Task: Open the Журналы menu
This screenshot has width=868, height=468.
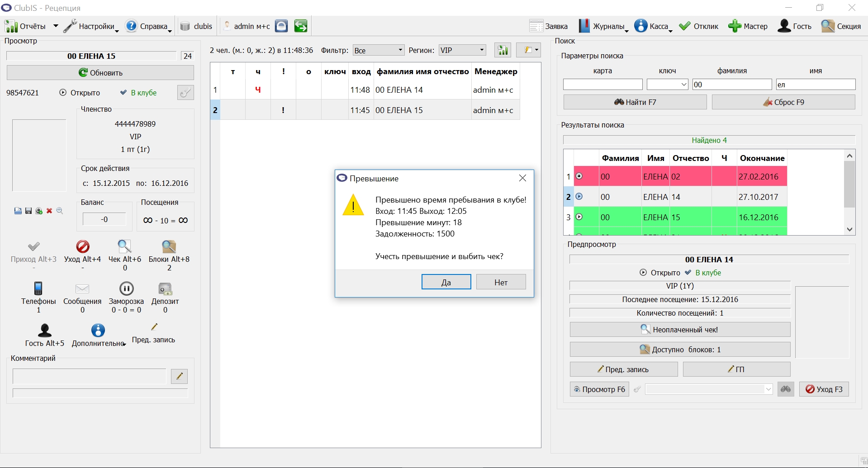Action: point(604,26)
